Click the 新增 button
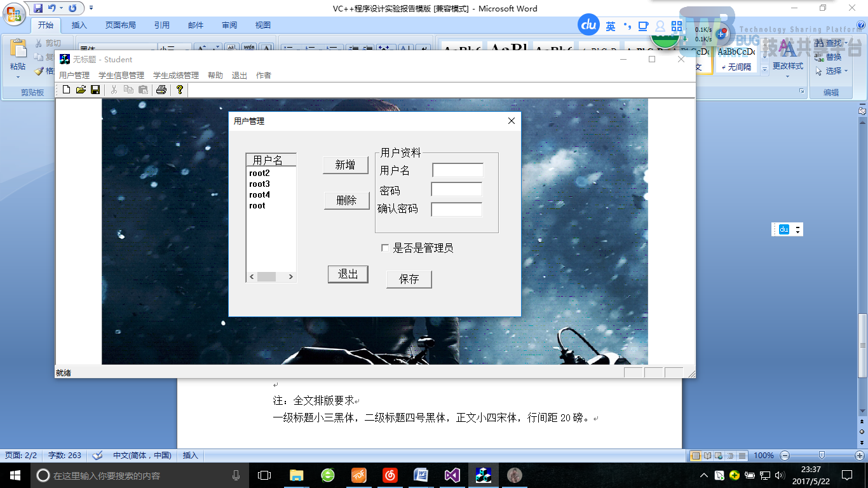The height and width of the screenshot is (488, 868). 346,165
